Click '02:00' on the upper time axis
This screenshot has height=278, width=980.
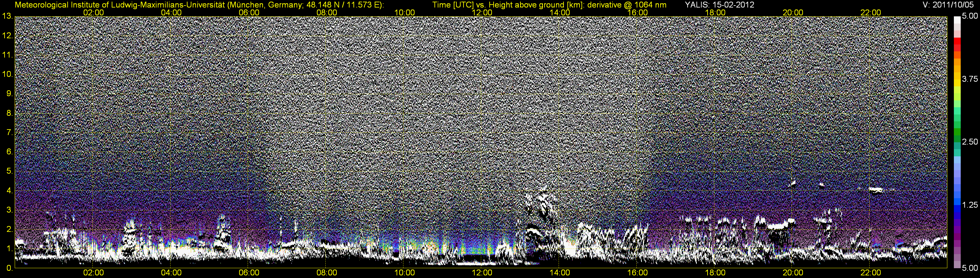(x=93, y=12)
